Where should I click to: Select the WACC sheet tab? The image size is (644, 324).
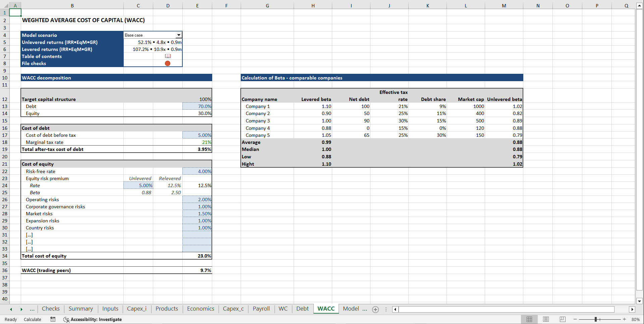tap(326, 309)
